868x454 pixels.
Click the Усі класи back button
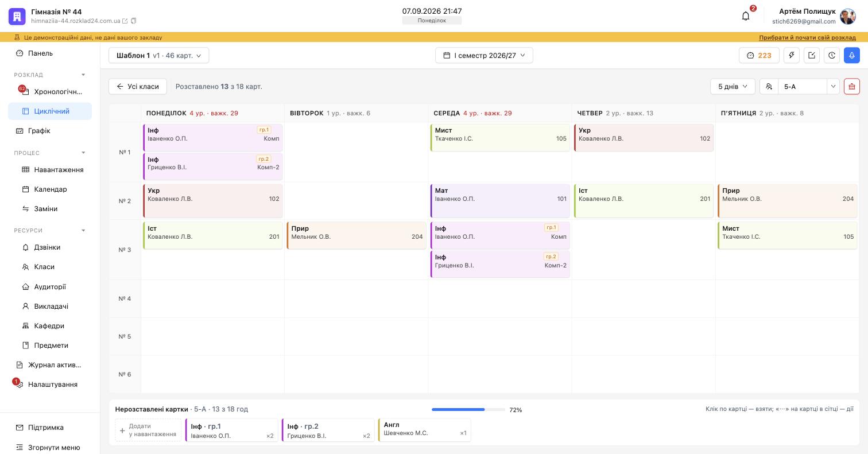(138, 87)
